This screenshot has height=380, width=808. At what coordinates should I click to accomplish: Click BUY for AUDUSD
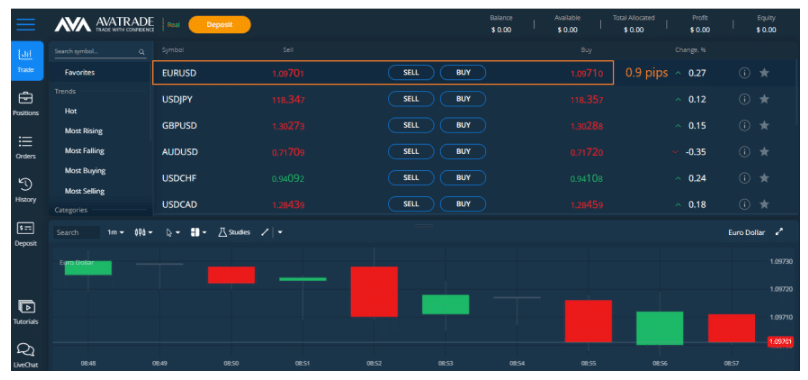[463, 152]
